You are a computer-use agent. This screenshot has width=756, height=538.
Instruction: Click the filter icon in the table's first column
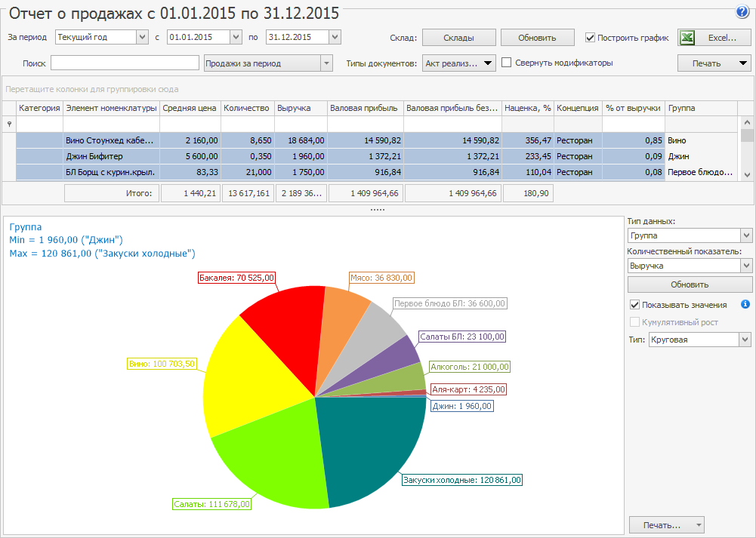8,123
